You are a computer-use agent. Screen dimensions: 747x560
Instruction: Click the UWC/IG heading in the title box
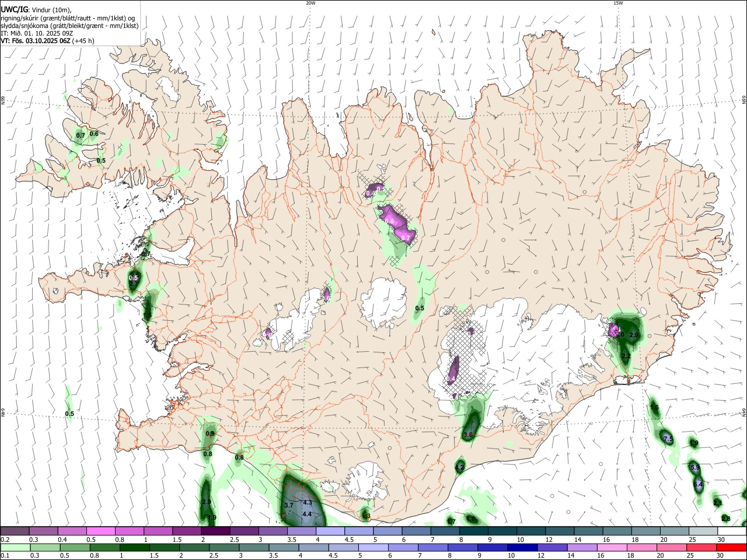14,9
